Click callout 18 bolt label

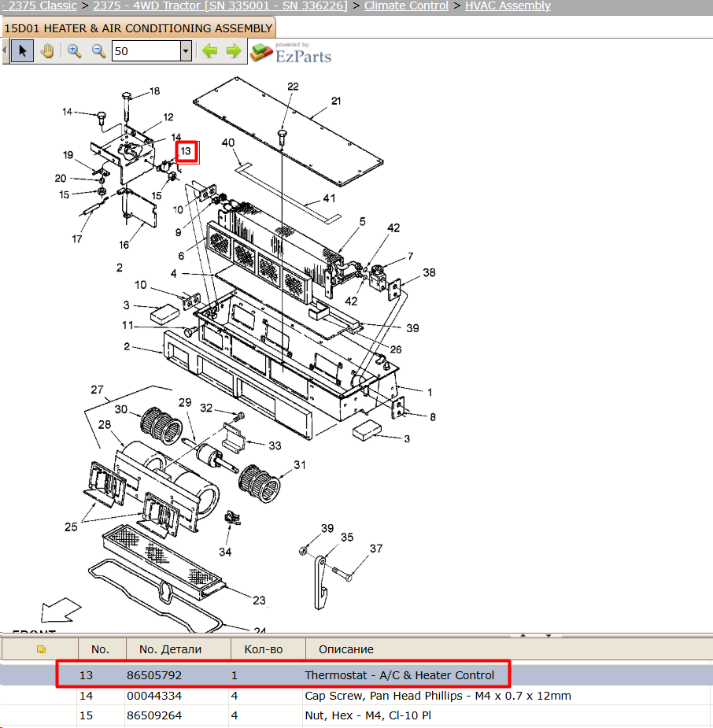[154, 91]
